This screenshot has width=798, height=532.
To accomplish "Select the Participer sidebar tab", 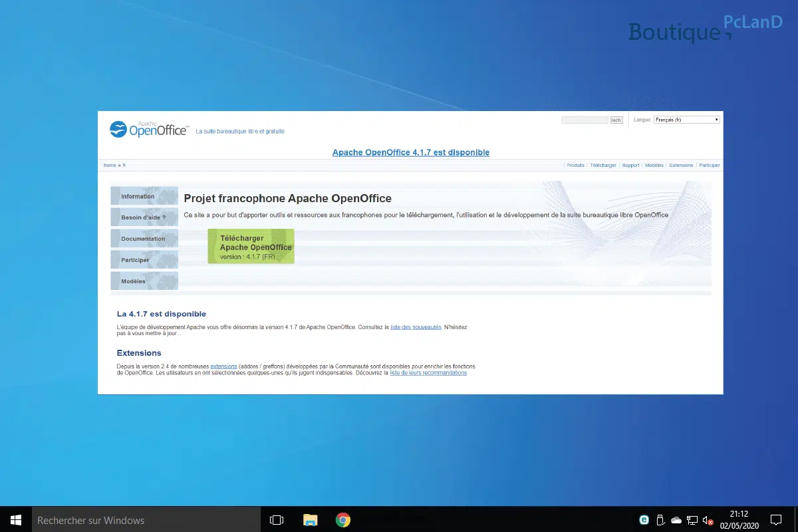I will pyautogui.click(x=144, y=260).
